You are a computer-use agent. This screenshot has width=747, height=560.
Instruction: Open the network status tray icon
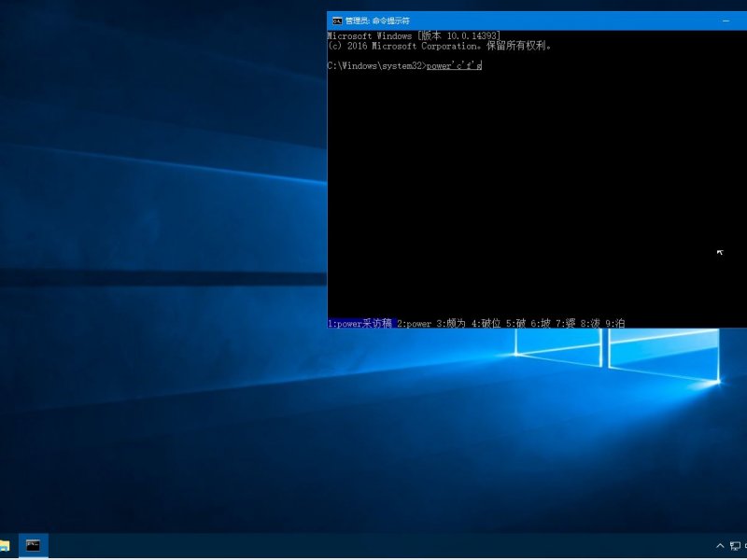735,546
